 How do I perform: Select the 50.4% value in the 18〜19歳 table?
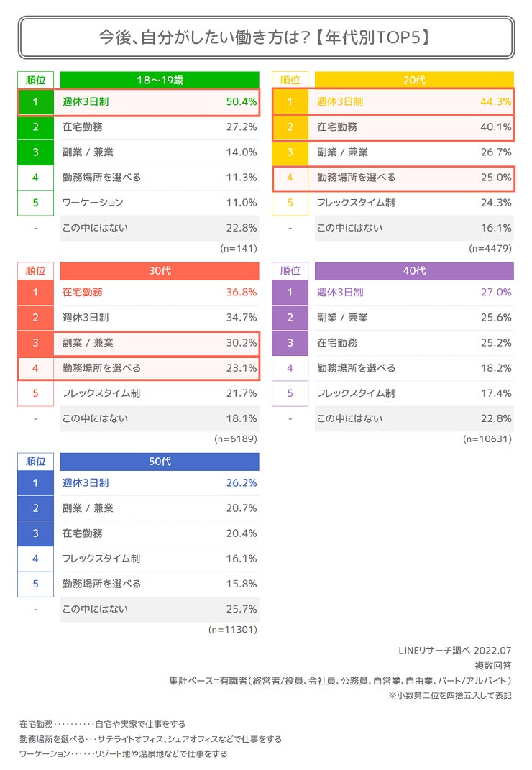click(241, 102)
